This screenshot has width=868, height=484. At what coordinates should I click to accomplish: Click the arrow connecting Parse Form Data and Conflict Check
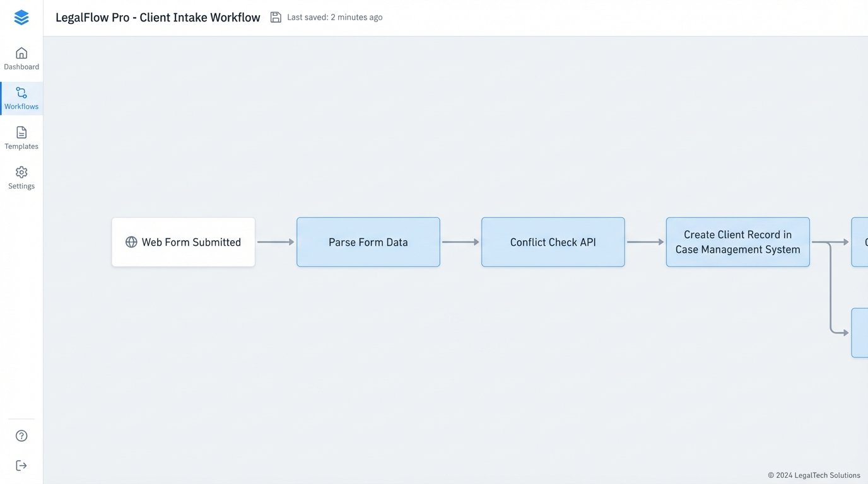point(460,242)
